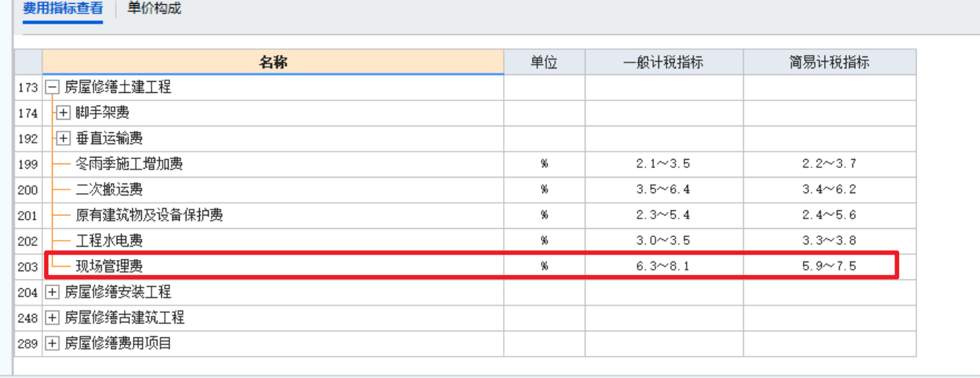The image size is (980, 378).
Task: Click the 5.9~7.5 value cell
Action: click(x=829, y=266)
